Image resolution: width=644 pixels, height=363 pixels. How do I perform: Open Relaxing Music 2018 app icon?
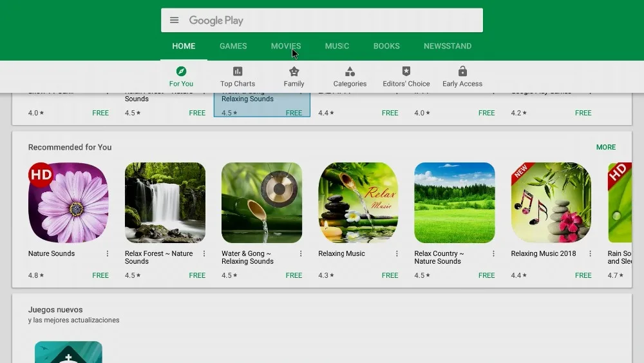pos(551,202)
